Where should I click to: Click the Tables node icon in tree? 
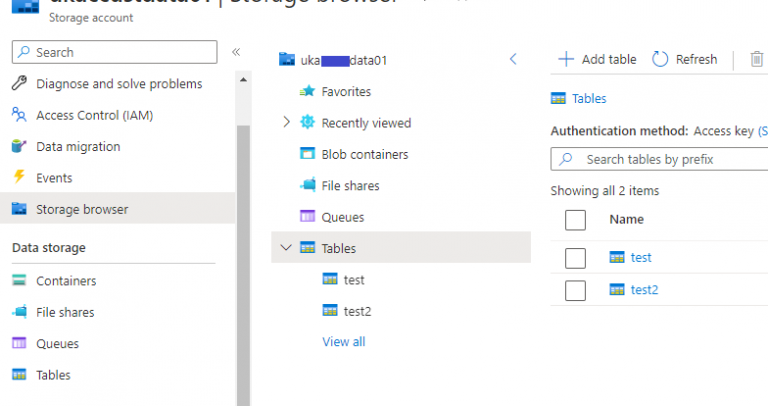click(x=307, y=248)
